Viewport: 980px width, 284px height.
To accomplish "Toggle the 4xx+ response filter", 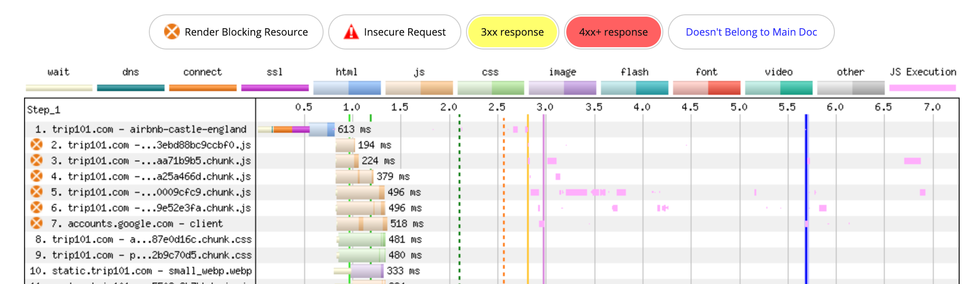I will [613, 32].
